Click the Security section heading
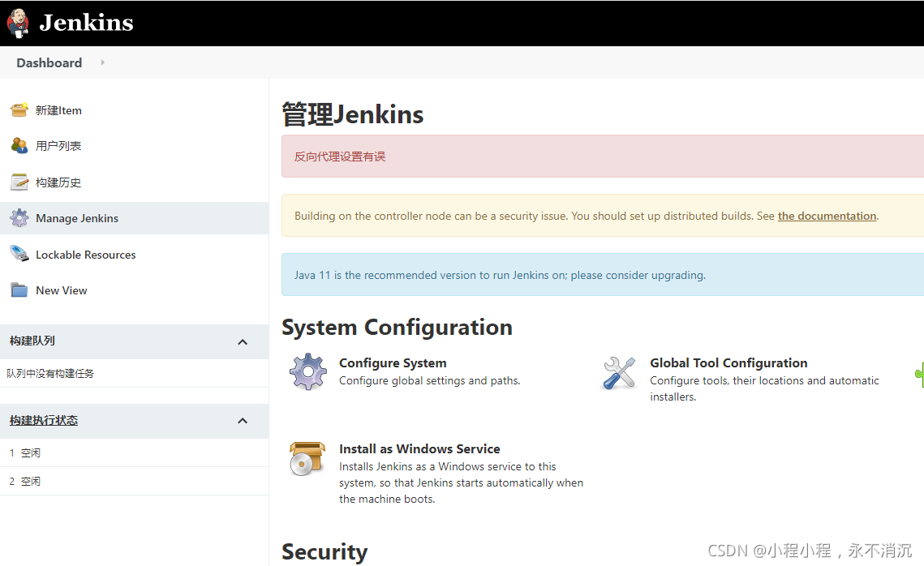 tap(324, 552)
